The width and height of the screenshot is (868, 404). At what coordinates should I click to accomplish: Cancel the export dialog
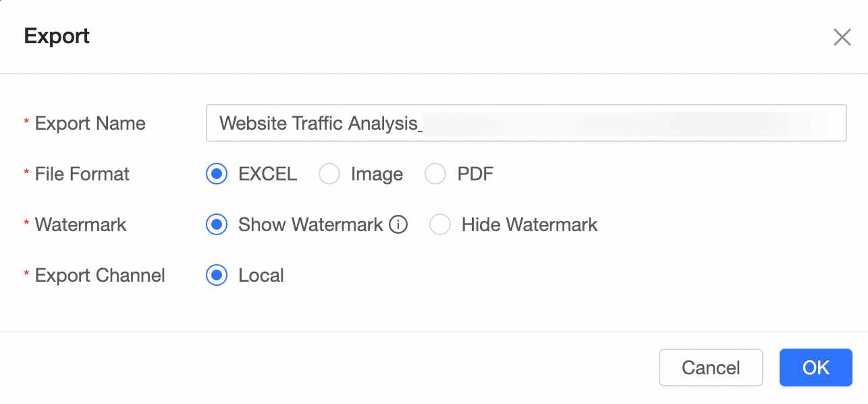(711, 368)
